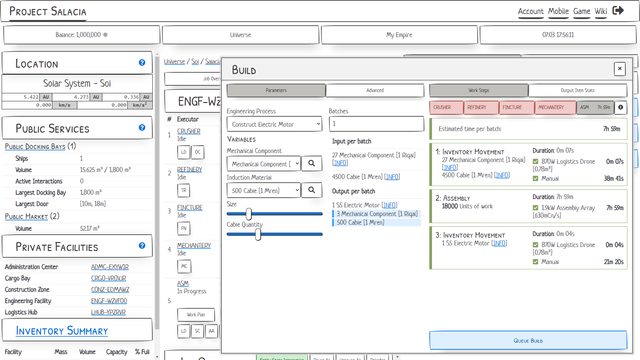Open Mobile link in header

[x=558, y=11]
